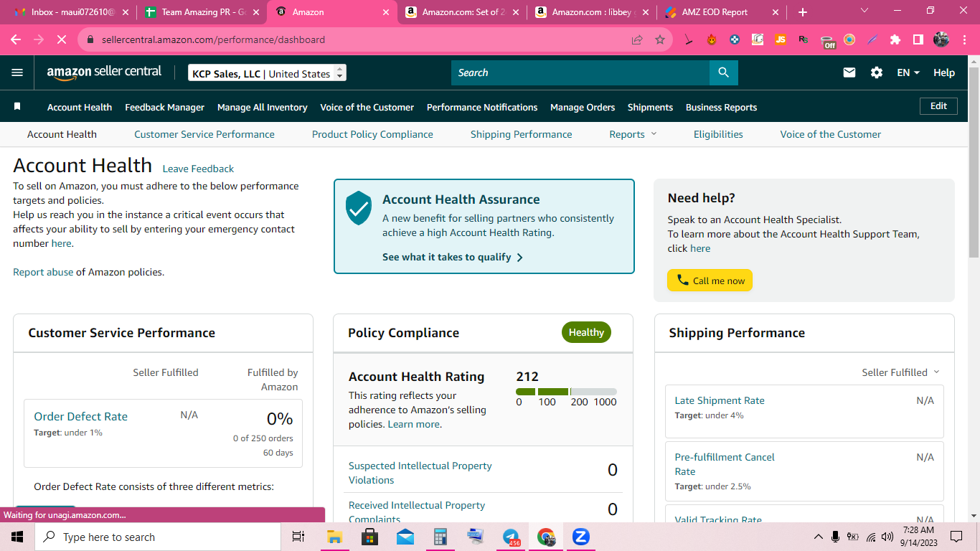Screen dimensions: 980x551
Task: Stop loading the page
Action: point(61,39)
